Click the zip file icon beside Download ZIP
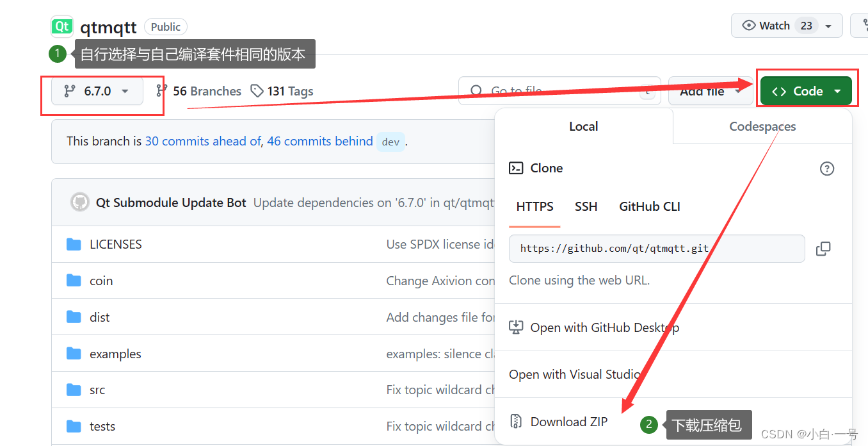Viewport: 868px width, 446px height. [516, 421]
